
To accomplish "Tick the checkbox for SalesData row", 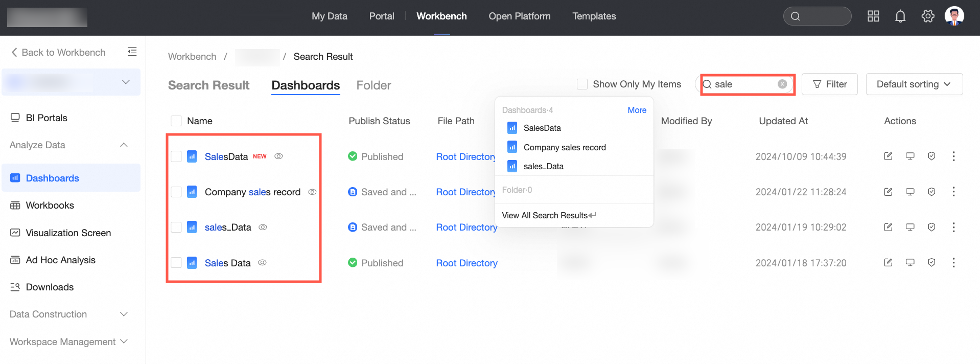I will 176,156.
